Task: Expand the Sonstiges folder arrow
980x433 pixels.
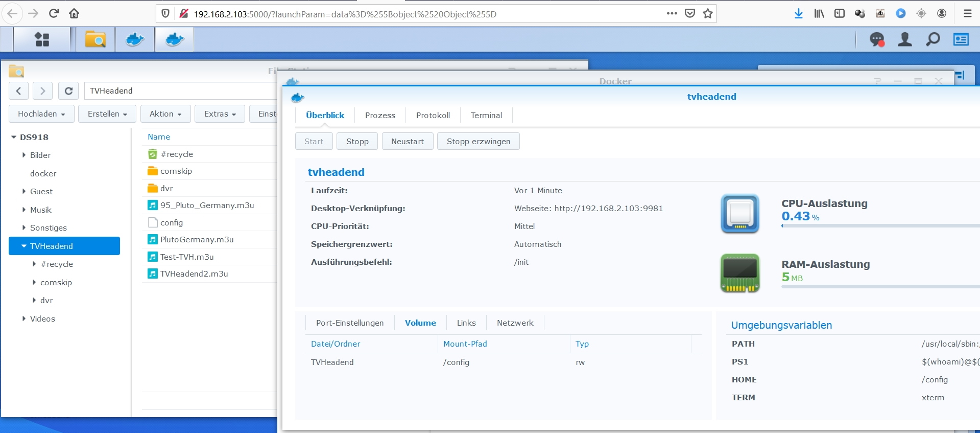Action: pos(24,227)
